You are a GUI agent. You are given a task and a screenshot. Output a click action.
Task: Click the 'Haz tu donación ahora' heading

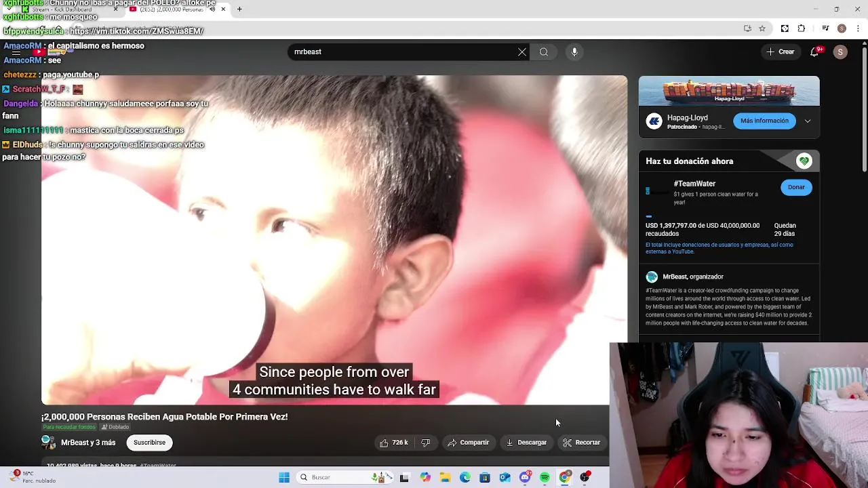pos(689,161)
